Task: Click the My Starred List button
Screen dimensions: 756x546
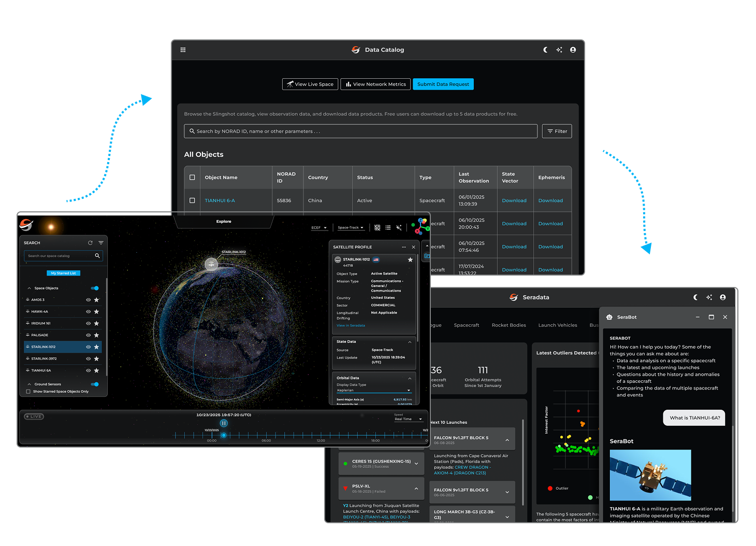Action: [64, 273]
